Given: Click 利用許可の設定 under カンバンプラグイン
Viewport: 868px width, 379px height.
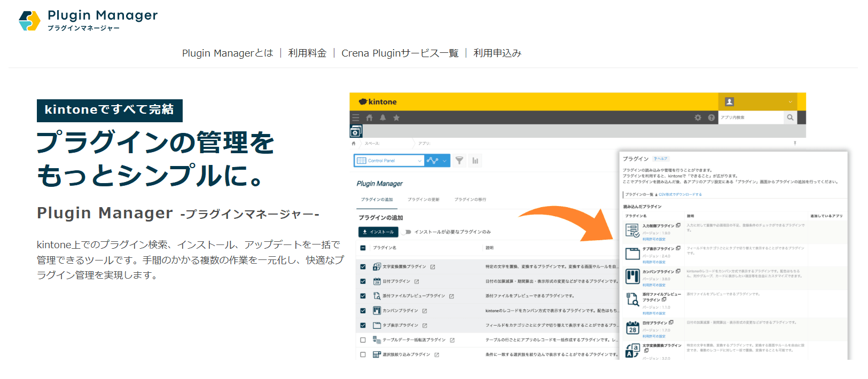Looking at the screenshot, I should point(654,285).
